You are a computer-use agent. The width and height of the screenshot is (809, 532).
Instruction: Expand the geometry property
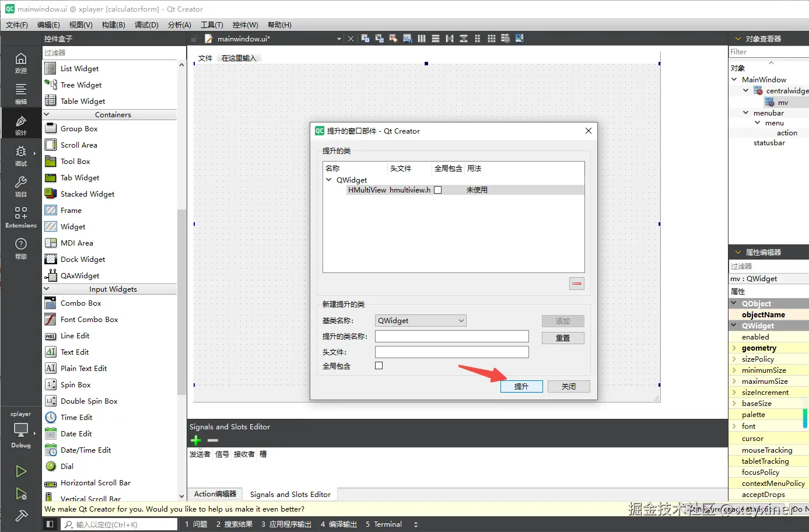pos(734,348)
